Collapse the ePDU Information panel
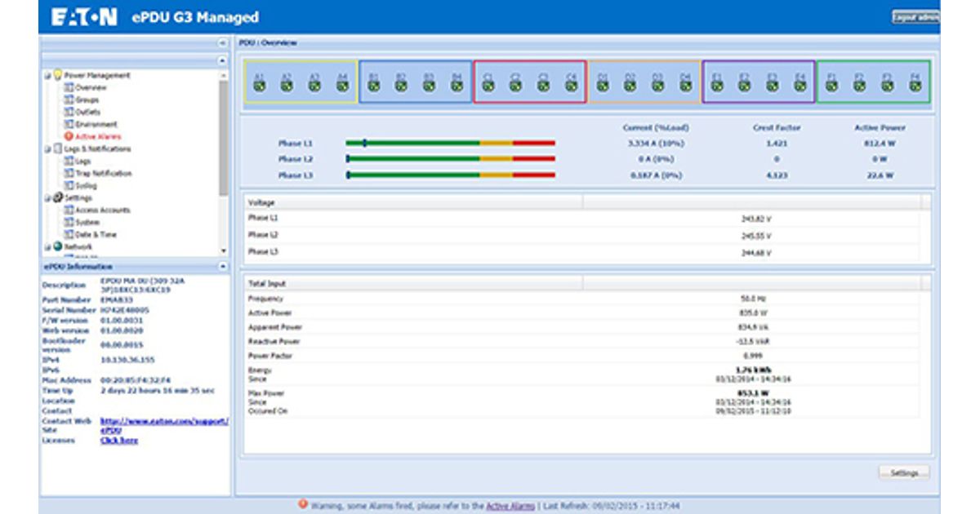The height and width of the screenshot is (514, 980). point(223,267)
